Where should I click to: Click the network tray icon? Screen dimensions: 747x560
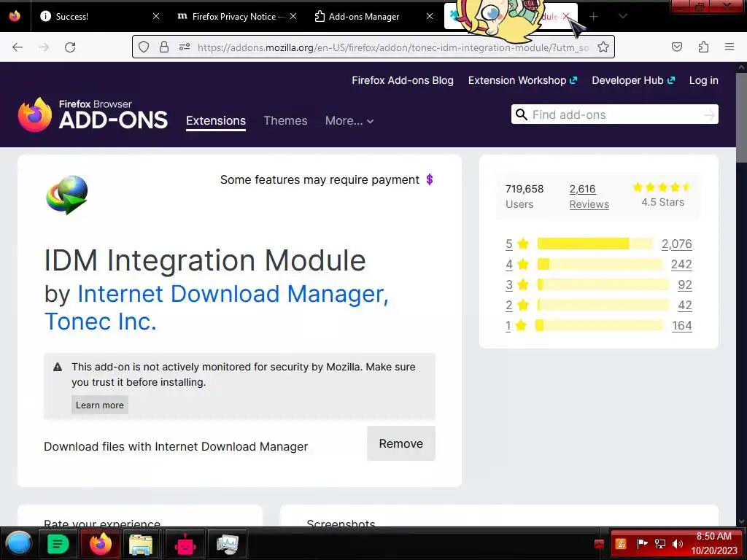coord(659,544)
